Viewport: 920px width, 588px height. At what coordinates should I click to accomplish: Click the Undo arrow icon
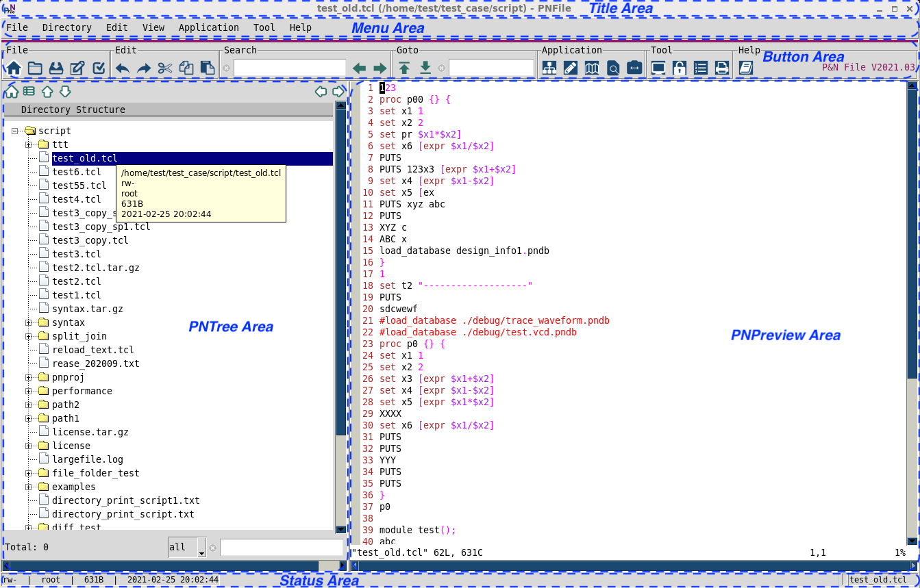(123, 68)
